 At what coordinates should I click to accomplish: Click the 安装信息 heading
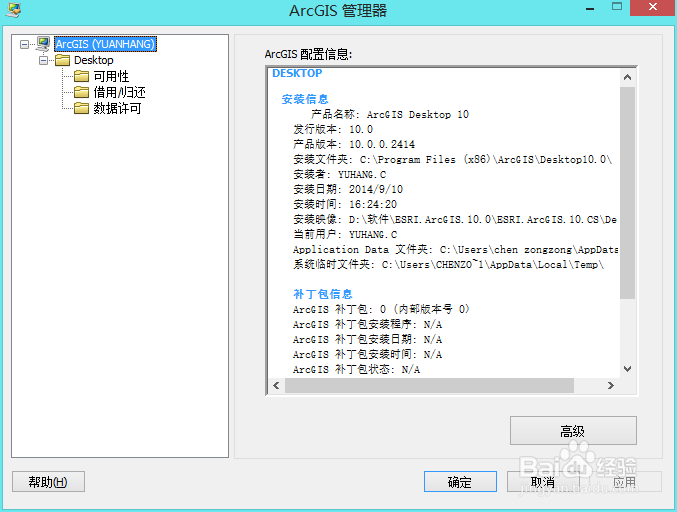(305, 100)
